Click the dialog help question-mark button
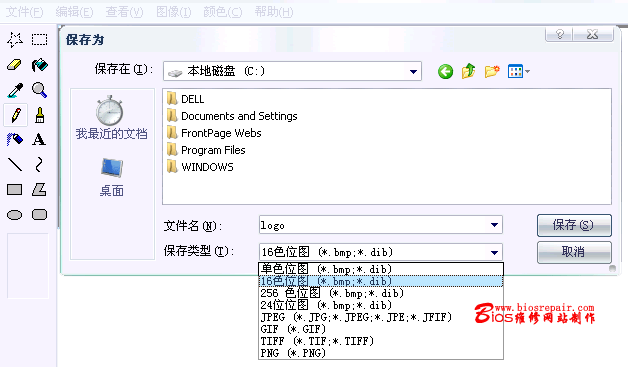The width and height of the screenshot is (628, 367). tap(560, 34)
